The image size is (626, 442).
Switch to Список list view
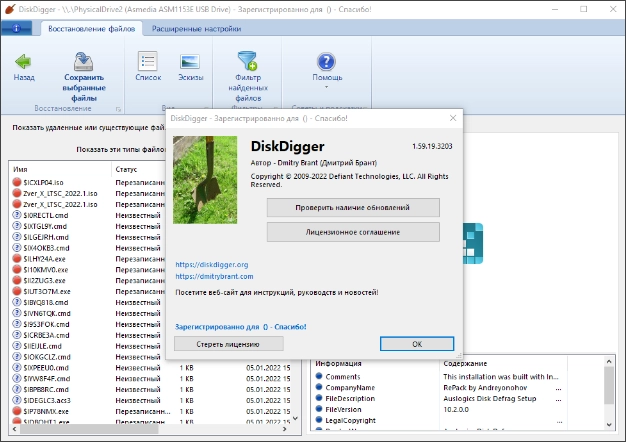(148, 60)
